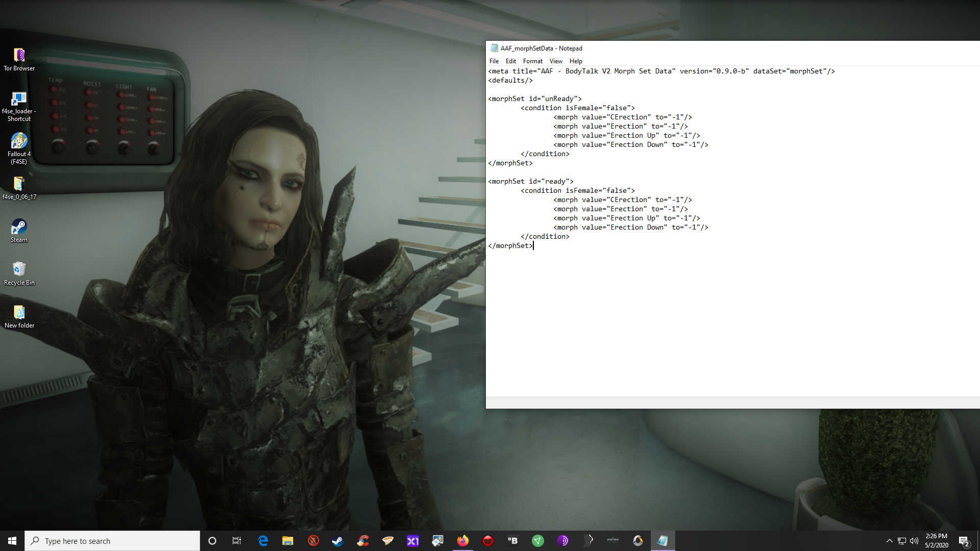Show hidden system tray icons
The height and width of the screenshot is (551, 980).
pyautogui.click(x=889, y=541)
